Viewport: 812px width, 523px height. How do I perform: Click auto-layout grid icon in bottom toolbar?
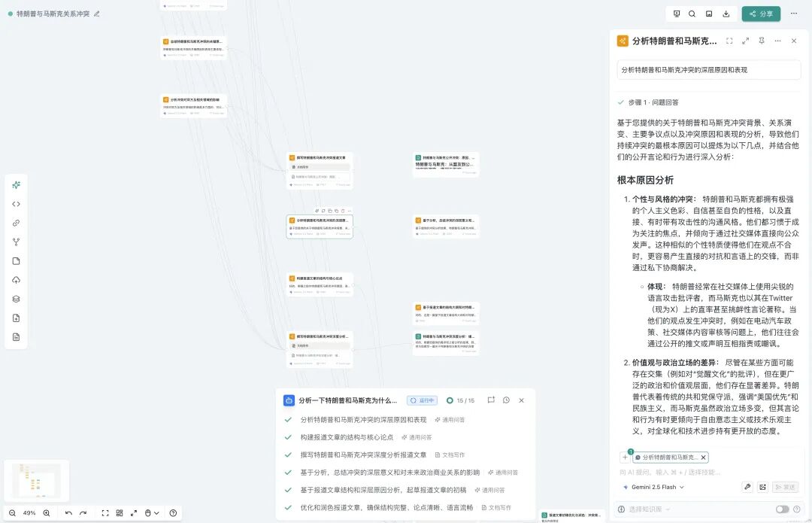120,513
